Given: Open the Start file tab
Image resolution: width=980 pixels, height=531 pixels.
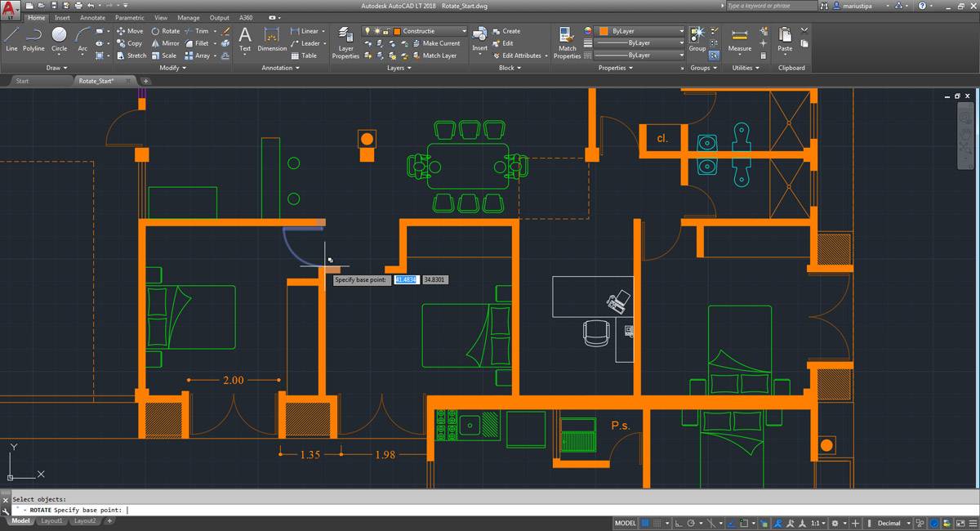Looking at the screenshot, I should pos(22,81).
